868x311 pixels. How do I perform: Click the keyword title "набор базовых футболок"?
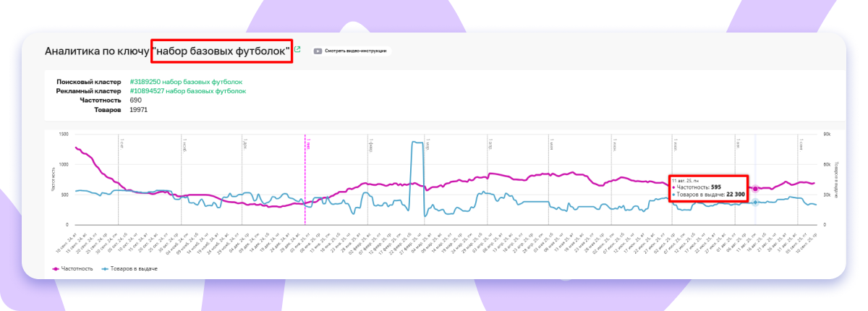(222, 51)
